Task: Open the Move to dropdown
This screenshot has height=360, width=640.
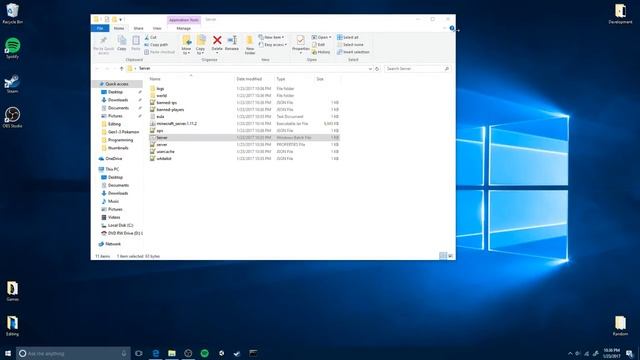Action: (186, 51)
